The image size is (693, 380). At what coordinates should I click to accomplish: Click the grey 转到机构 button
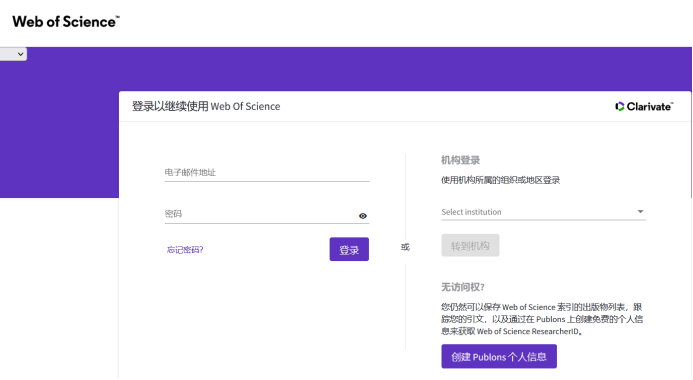tap(470, 245)
